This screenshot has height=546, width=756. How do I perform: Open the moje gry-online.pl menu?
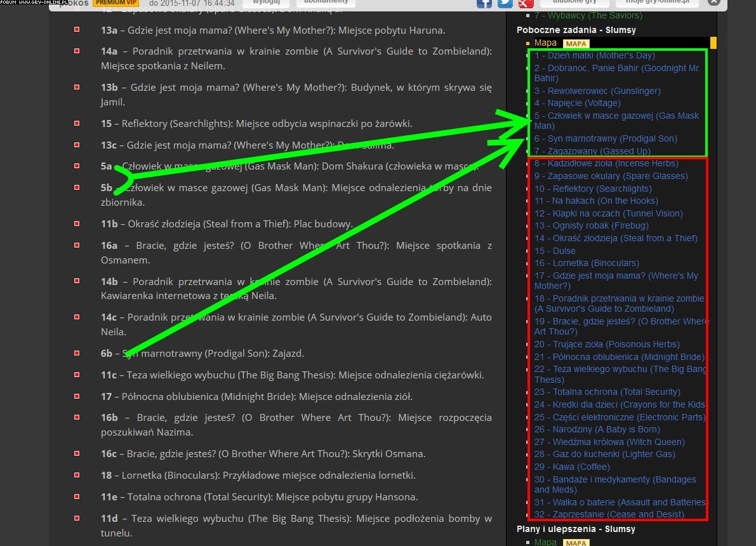pyautogui.click(x=661, y=3)
